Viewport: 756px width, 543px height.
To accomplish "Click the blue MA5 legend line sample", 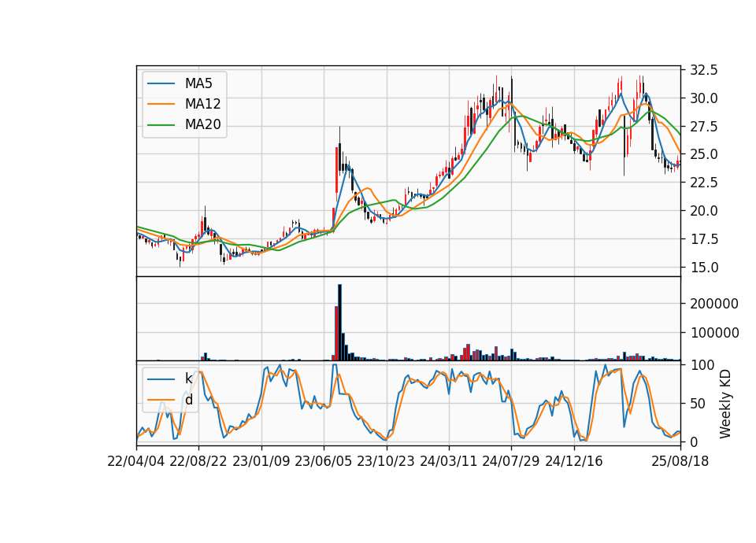I will point(161,83).
